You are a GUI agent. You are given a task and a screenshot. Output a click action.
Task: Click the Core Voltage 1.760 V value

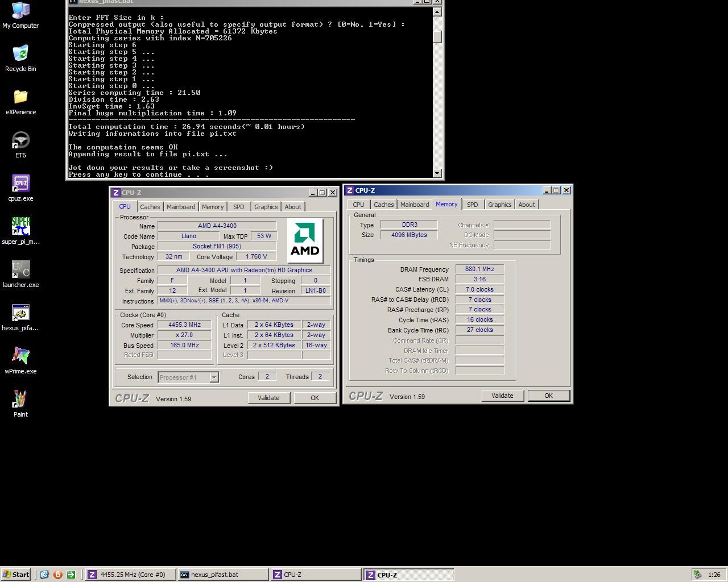click(x=257, y=256)
